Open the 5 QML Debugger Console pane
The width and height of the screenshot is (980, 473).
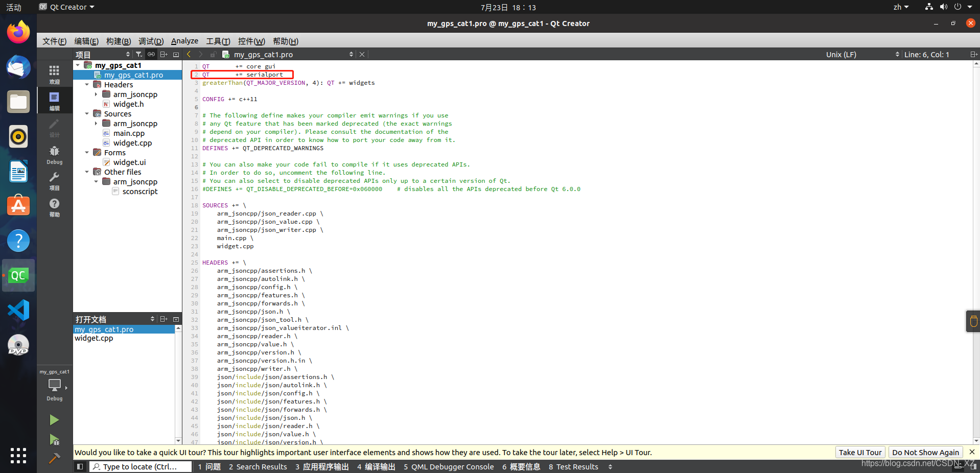[x=449, y=466]
